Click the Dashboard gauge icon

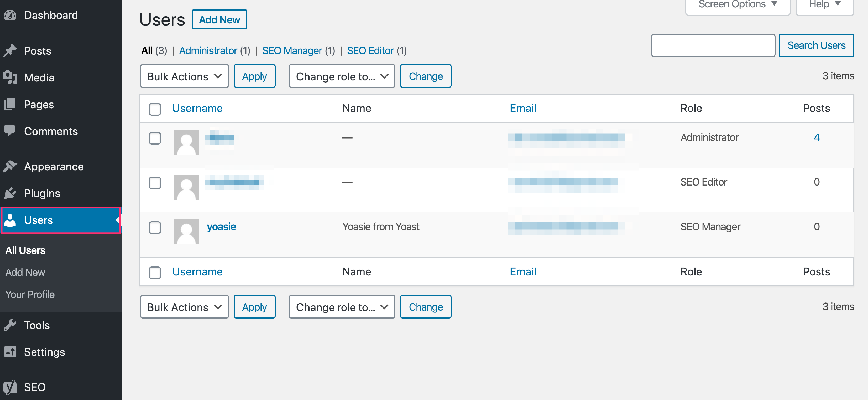[10, 15]
